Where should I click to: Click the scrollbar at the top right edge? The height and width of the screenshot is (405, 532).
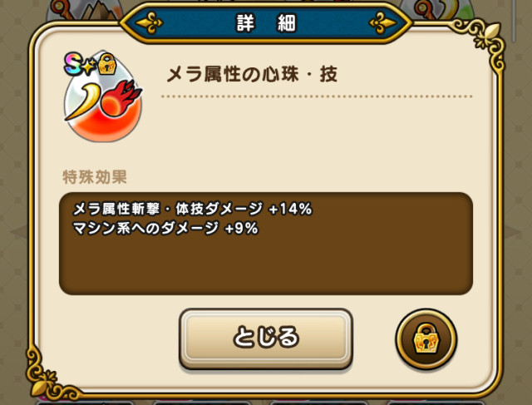514,20
